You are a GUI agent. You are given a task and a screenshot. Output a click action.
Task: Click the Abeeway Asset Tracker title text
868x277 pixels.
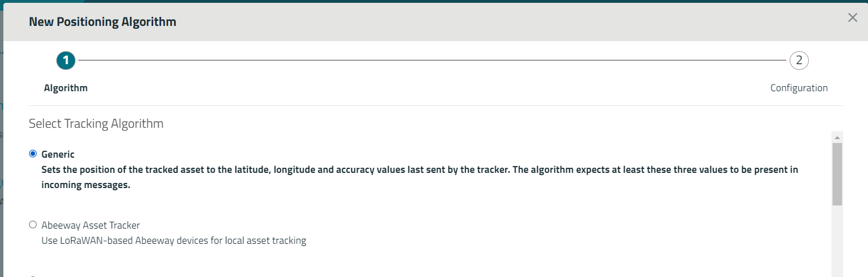pos(91,225)
